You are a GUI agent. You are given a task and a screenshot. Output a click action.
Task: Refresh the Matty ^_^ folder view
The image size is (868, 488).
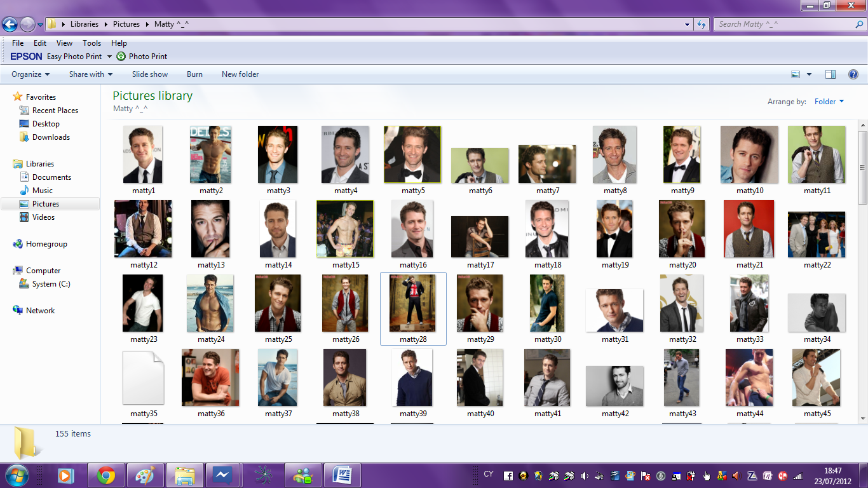pyautogui.click(x=702, y=24)
